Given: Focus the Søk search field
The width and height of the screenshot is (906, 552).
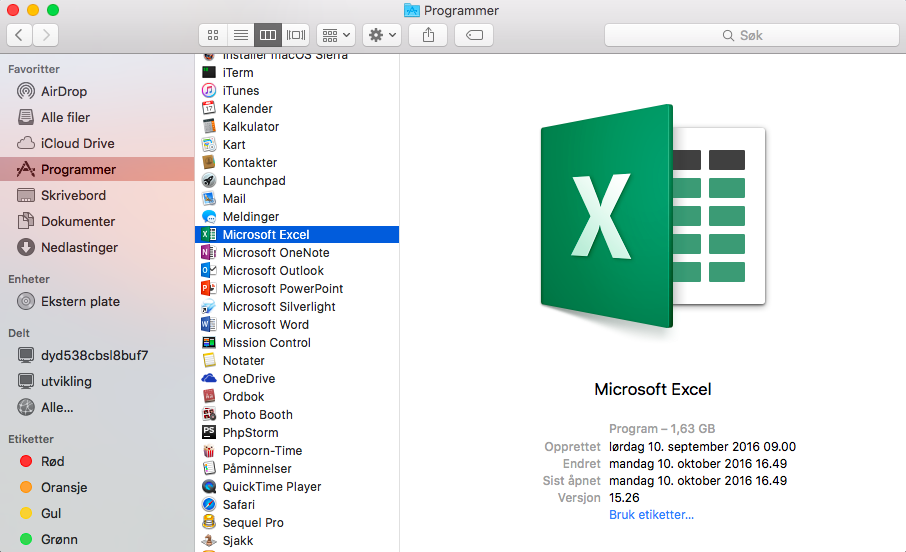Looking at the screenshot, I should (751, 35).
